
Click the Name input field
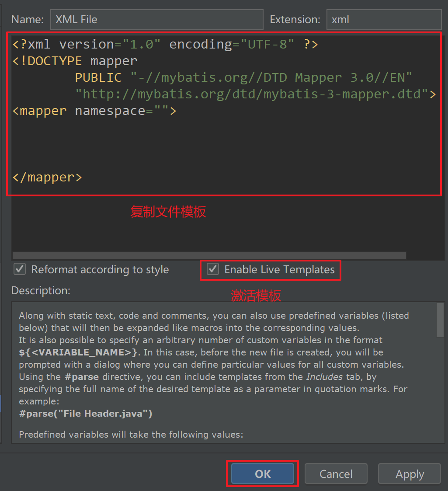(x=156, y=19)
